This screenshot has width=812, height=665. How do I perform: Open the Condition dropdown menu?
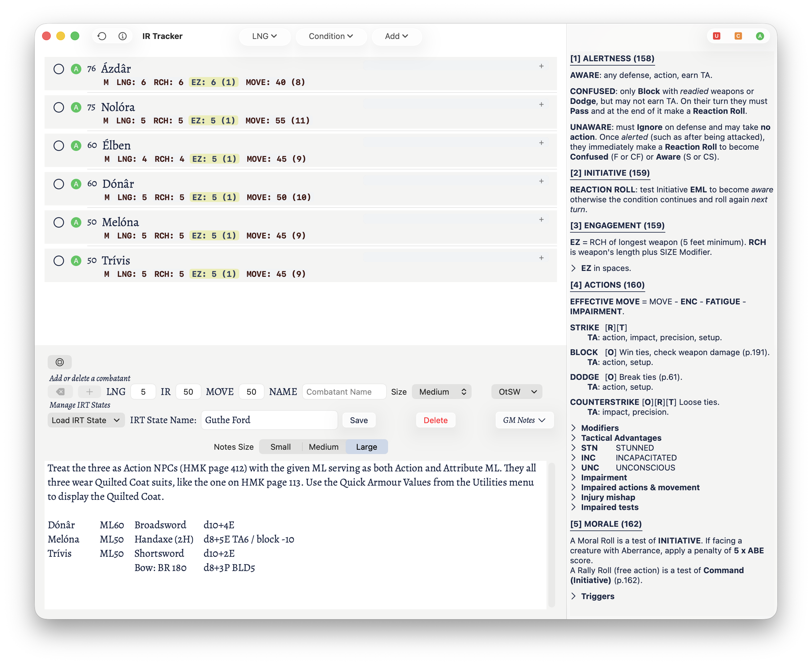pos(331,36)
